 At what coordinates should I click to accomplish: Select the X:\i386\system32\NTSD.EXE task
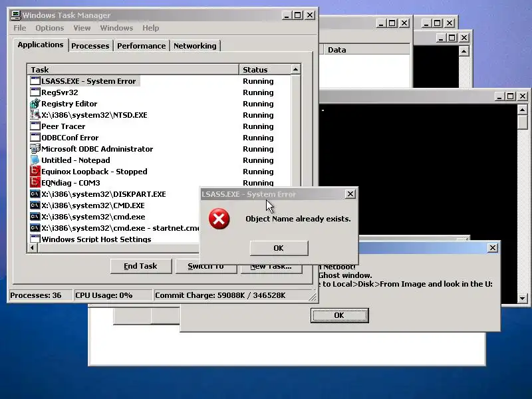[x=94, y=115]
